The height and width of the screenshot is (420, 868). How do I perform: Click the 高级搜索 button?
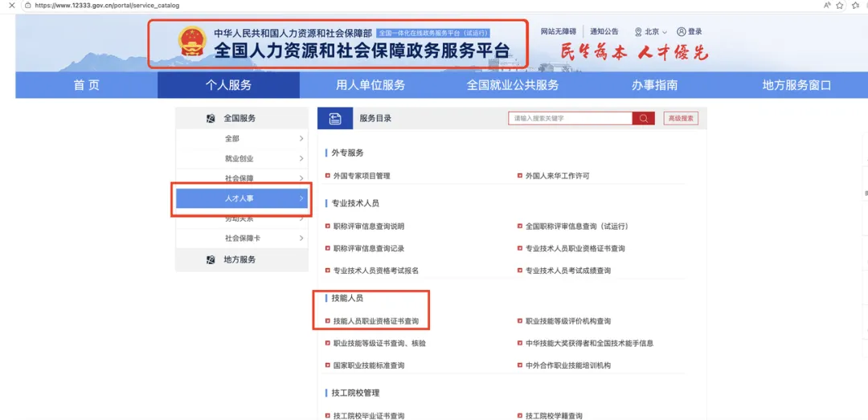point(681,118)
